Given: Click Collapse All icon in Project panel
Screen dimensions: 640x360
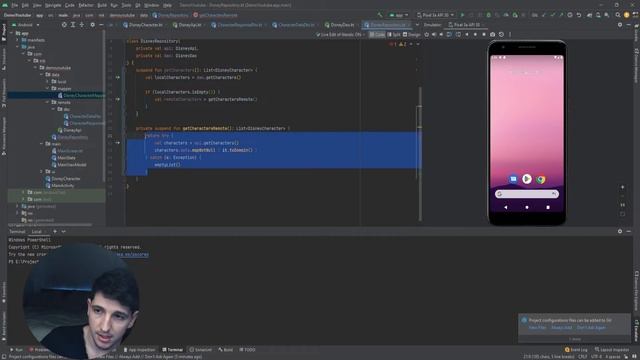Looking at the screenshot, I should (x=82, y=25).
